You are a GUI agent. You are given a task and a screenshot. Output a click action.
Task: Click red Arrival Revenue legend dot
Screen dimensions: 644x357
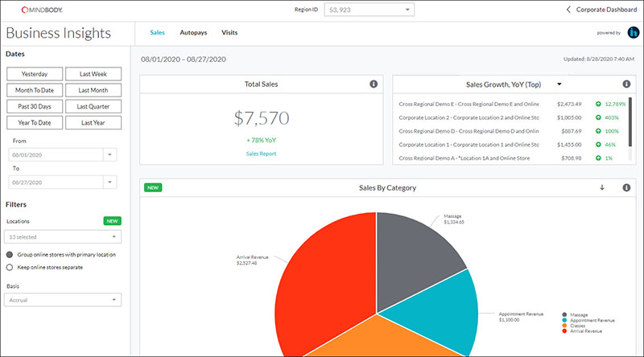tap(564, 330)
